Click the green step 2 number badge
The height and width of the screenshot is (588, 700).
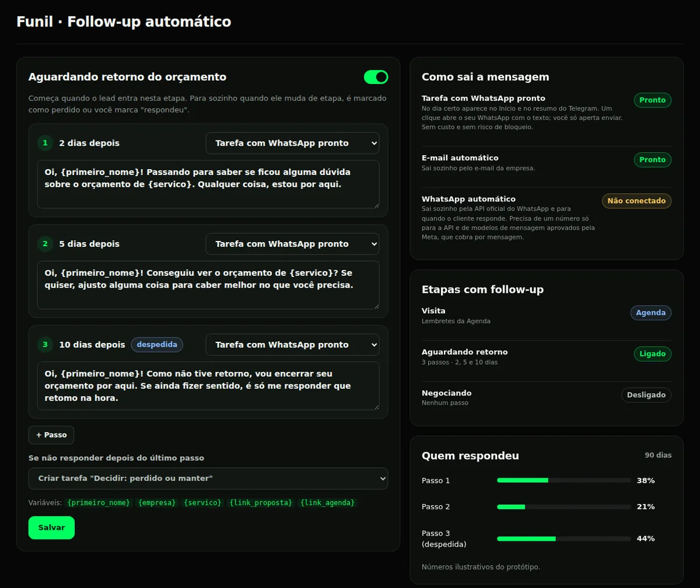click(x=45, y=244)
